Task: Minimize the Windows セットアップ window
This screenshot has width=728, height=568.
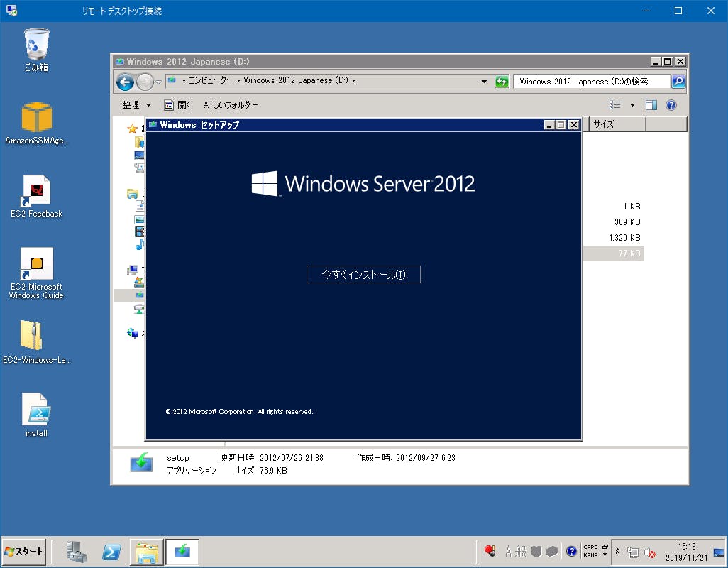Action: pos(549,124)
